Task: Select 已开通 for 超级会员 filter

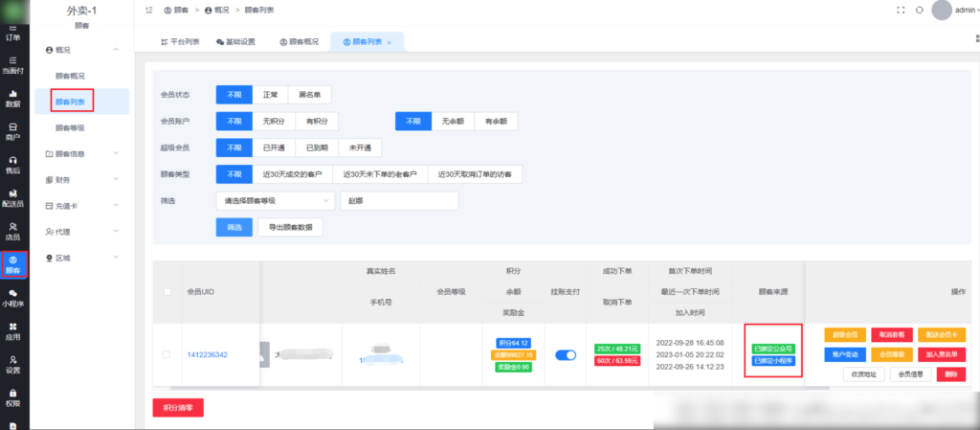Action: 274,148
